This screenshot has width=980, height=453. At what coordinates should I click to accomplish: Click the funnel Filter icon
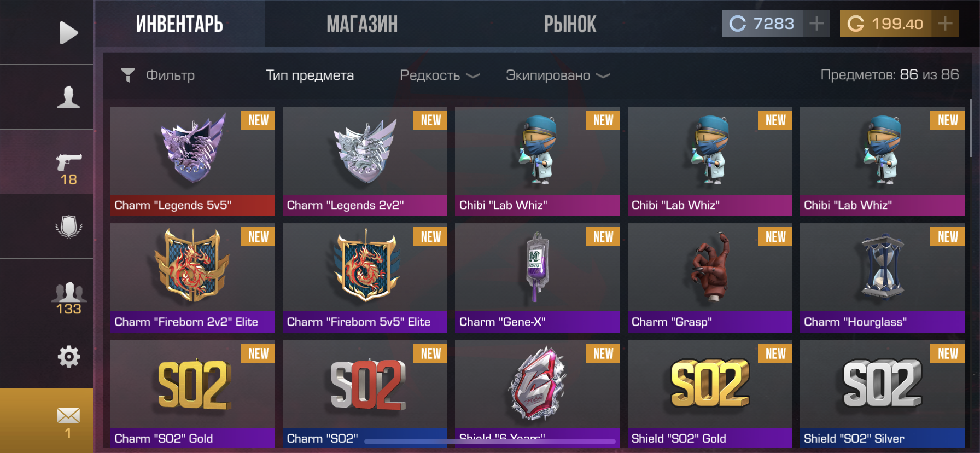(128, 75)
